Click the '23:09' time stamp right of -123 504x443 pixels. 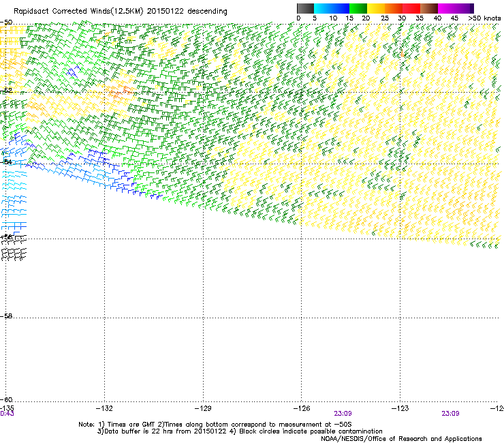(x=450, y=414)
